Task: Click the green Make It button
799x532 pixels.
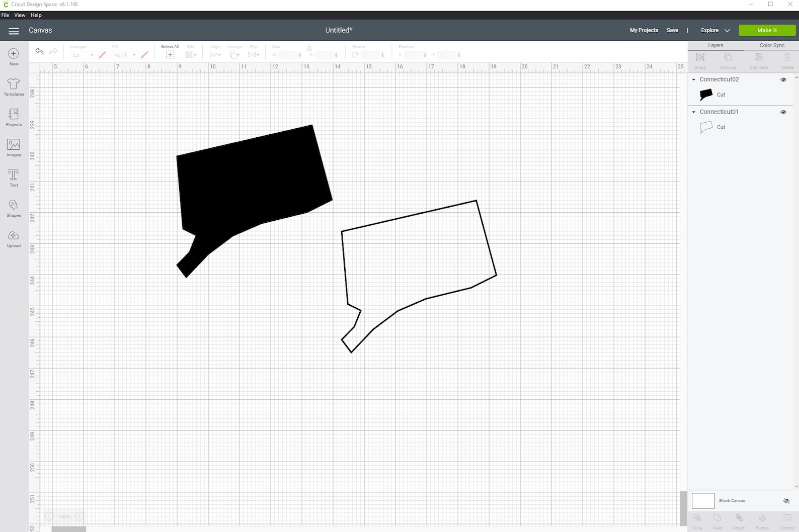Action: click(767, 30)
